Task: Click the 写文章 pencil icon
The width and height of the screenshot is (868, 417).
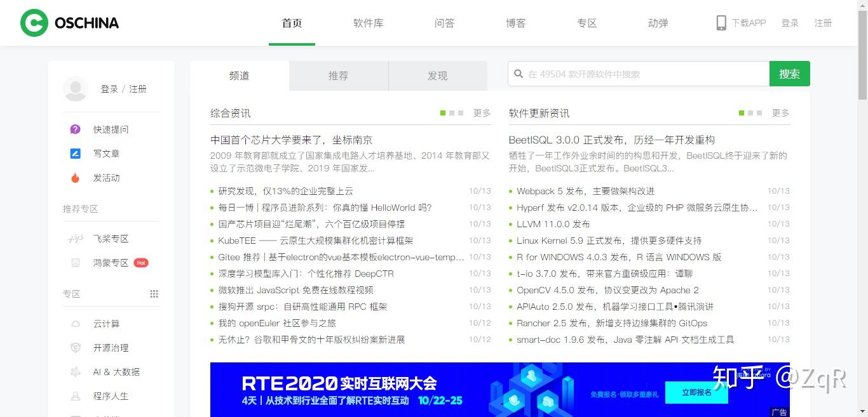Action: pos(75,154)
